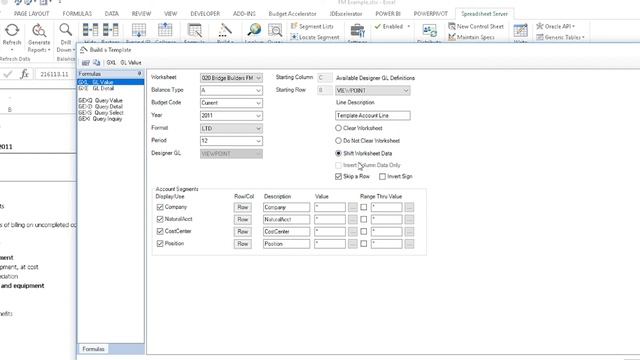The width and height of the screenshot is (640, 360).
Task: Open the Formula assistant icon in ribbon
Action: tap(195, 30)
